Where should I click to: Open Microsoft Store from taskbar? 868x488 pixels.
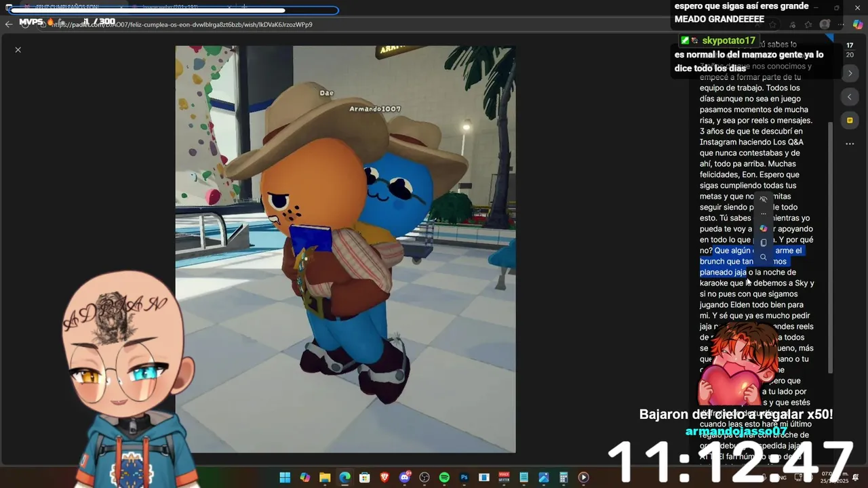tap(365, 477)
